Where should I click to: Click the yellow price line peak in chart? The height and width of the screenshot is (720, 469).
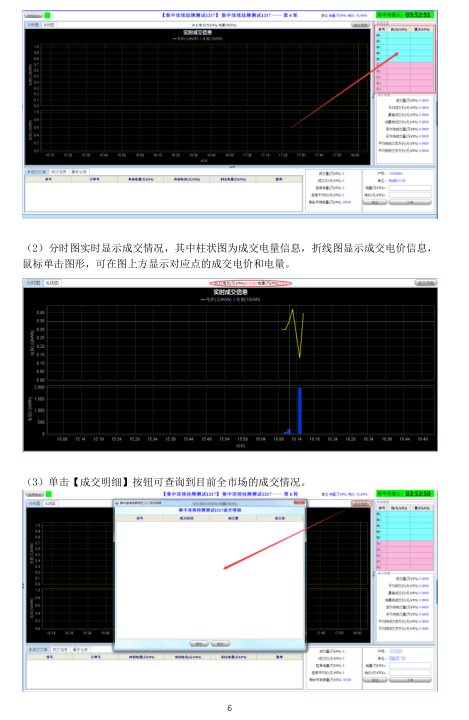coord(293,310)
